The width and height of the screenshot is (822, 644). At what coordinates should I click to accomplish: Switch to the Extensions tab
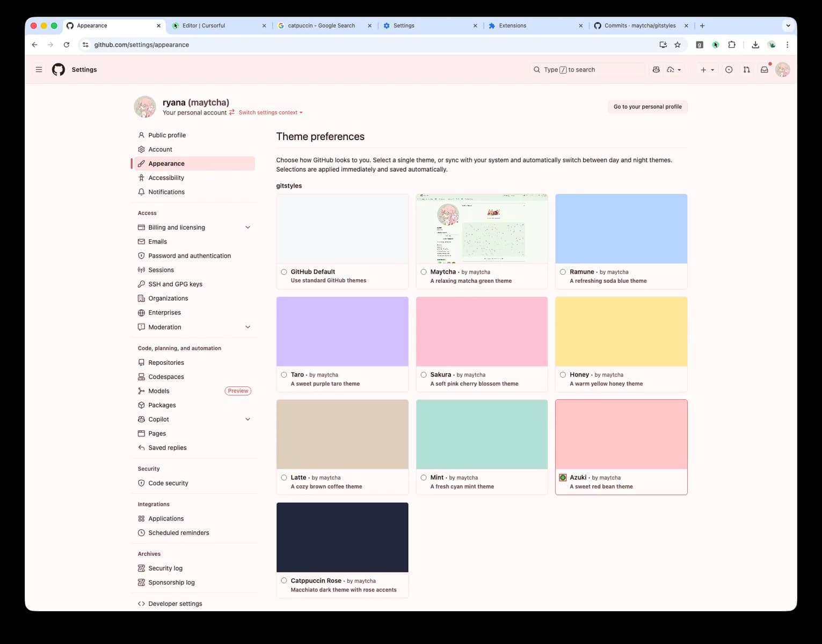[536, 26]
